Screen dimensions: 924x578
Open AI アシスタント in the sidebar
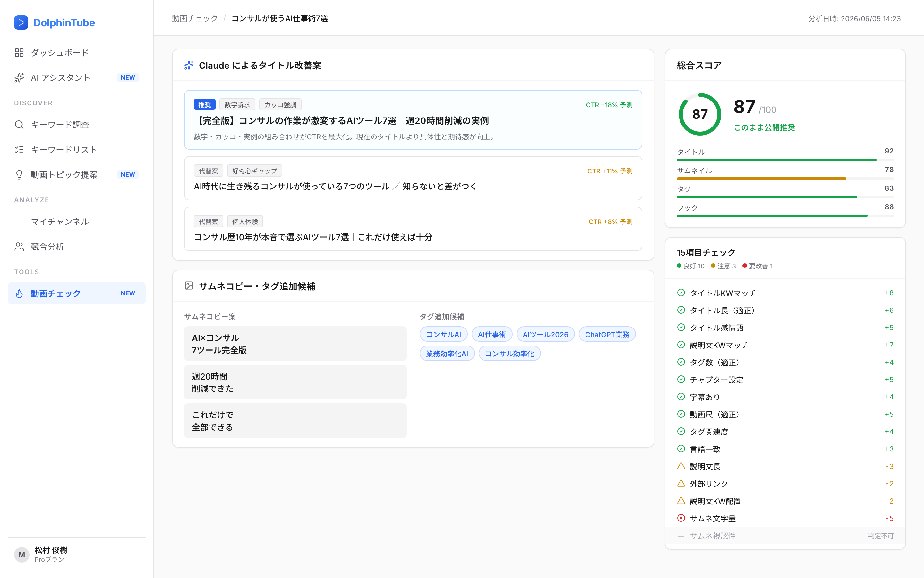pyautogui.click(x=76, y=78)
